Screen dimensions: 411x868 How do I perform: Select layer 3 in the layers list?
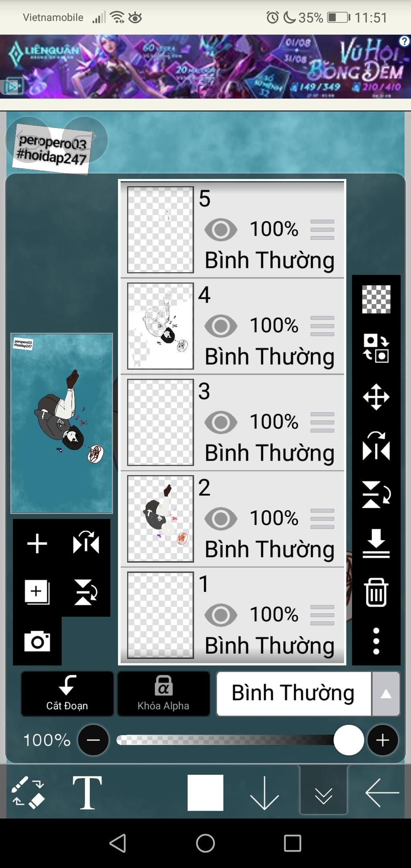click(x=232, y=422)
